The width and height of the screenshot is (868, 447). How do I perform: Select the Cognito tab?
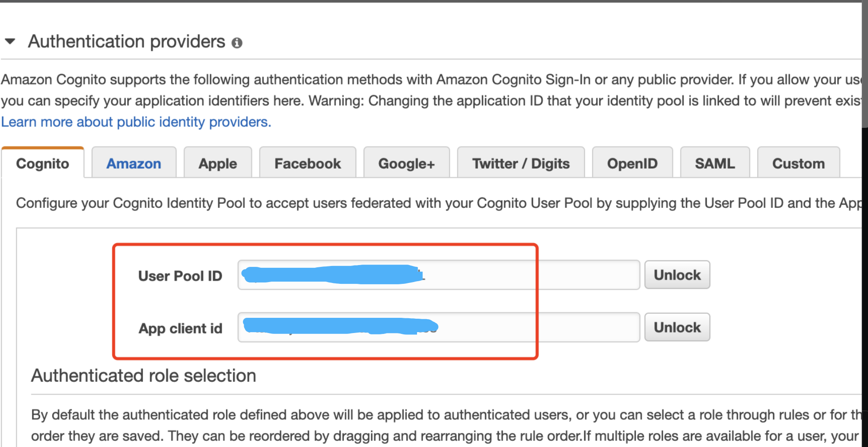(43, 163)
